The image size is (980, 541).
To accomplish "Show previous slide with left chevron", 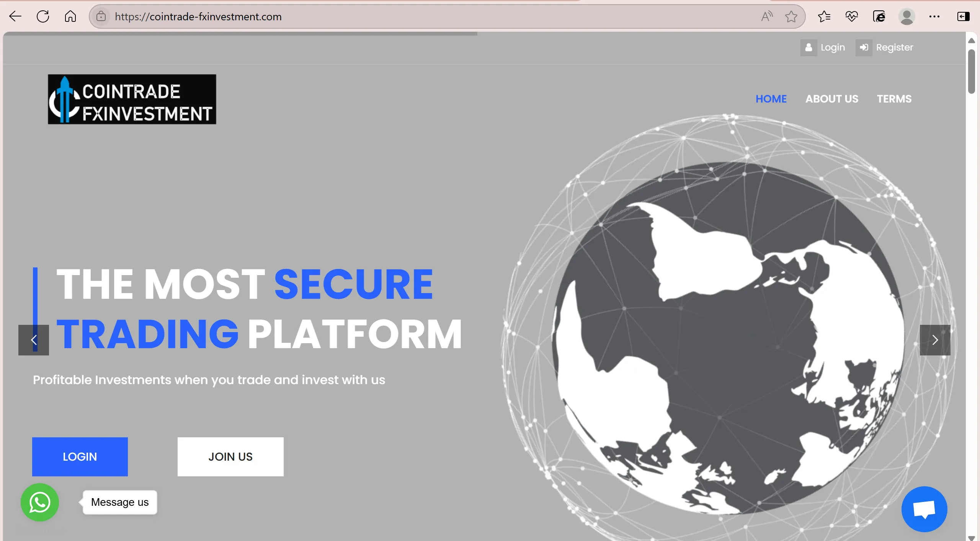I will point(34,340).
